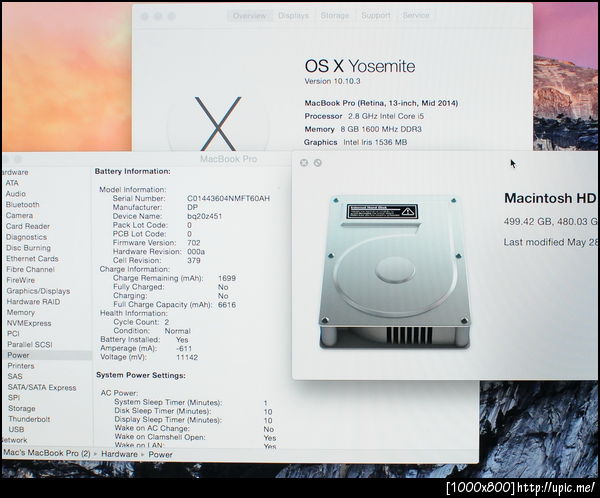The height and width of the screenshot is (498, 600).
Task: Click the Macintosh HD title text
Action: coord(550,198)
